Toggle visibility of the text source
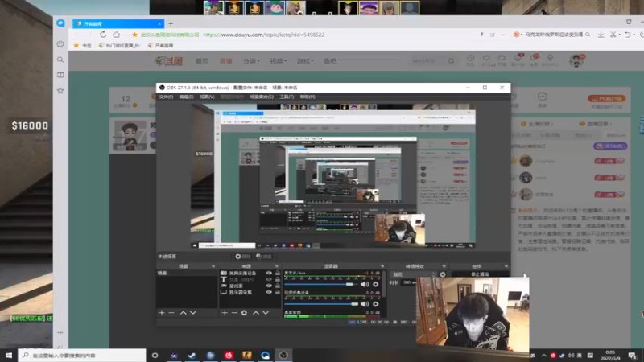This screenshot has width=644, height=362. point(269,279)
